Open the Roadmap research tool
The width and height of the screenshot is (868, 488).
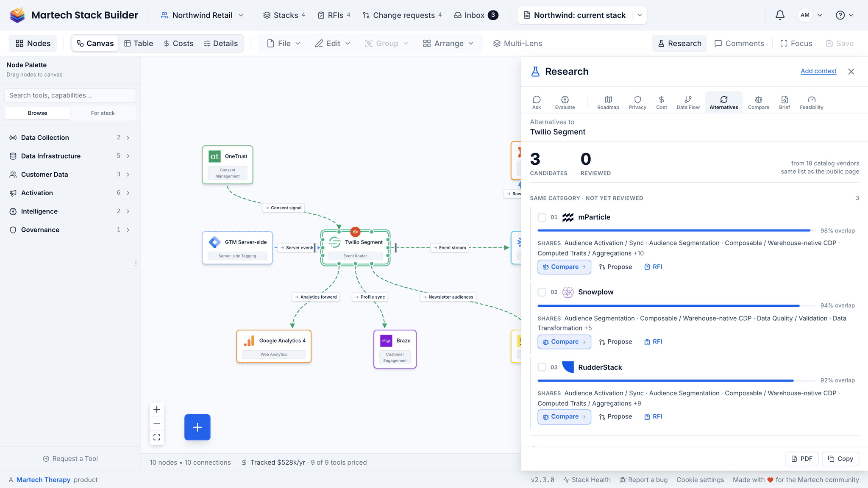click(x=608, y=102)
